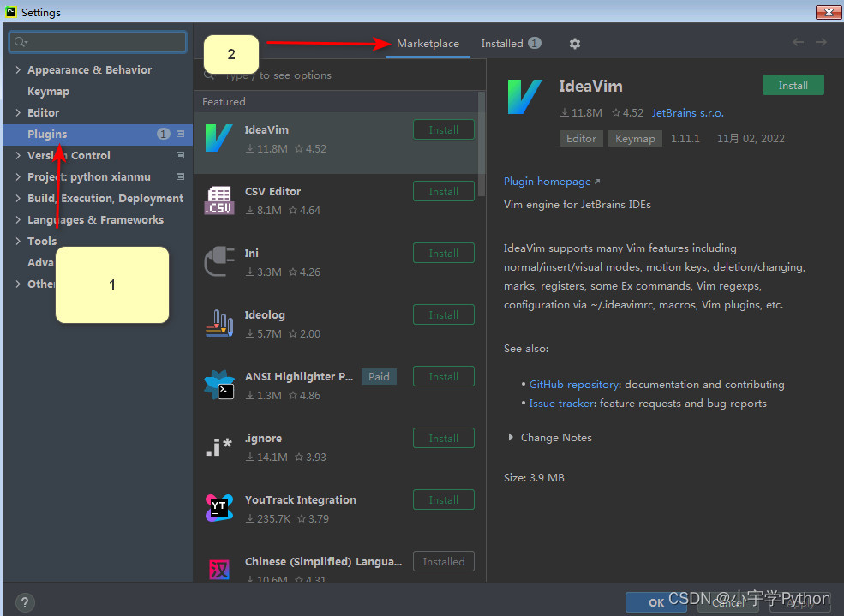Click the search magnifier in the settings search box
The width and height of the screenshot is (844, 616).
coord(21,42)
